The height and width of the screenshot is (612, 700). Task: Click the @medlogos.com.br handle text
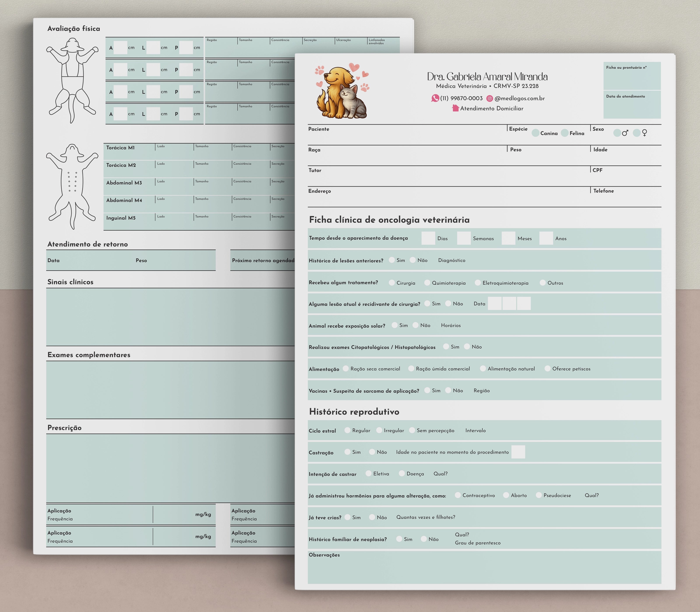point(520,98)
